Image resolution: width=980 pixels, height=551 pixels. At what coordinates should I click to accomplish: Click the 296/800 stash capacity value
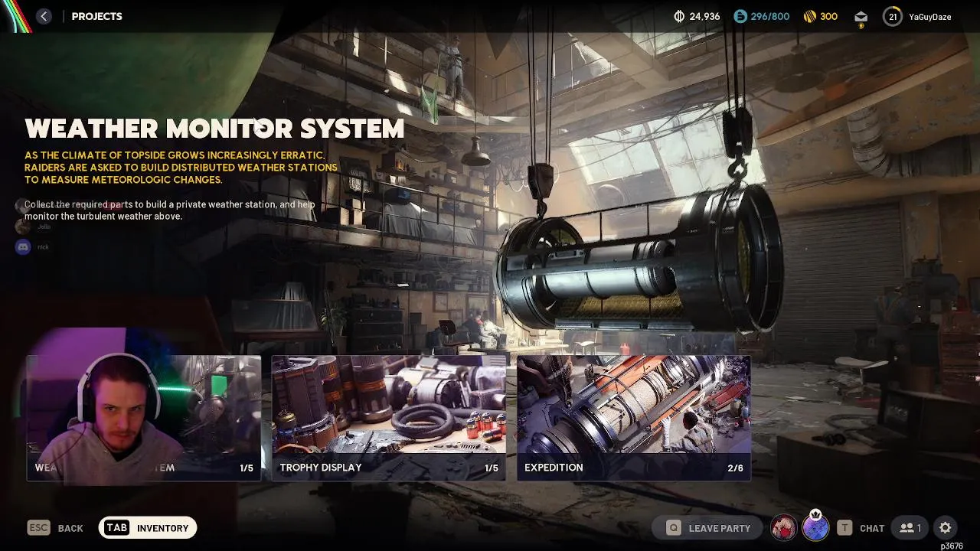[769, 16]
